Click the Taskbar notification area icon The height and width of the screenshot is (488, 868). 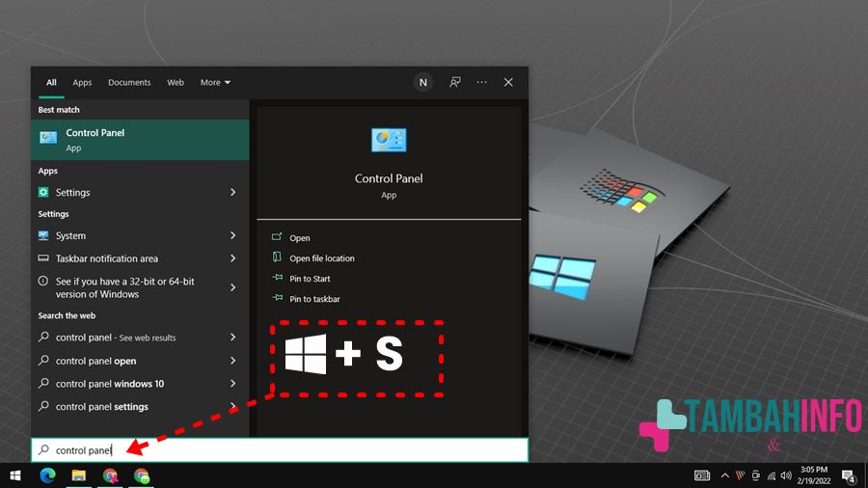pyautogui.click(x=43, y=258)
